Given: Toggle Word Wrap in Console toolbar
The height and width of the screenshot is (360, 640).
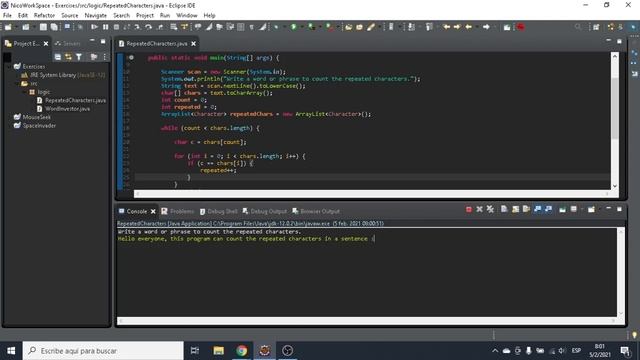Looking at the screenshot, I should tap(526, 209).
